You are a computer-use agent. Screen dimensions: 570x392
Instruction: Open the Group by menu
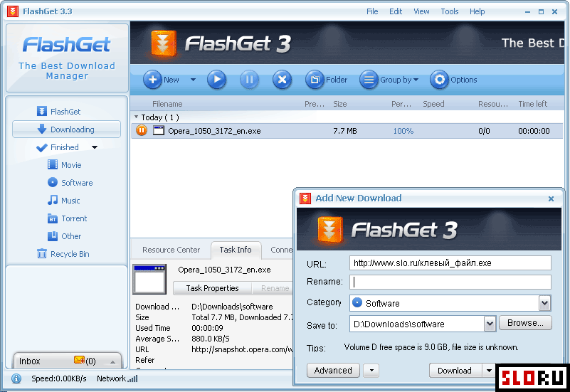click(389, 80)
